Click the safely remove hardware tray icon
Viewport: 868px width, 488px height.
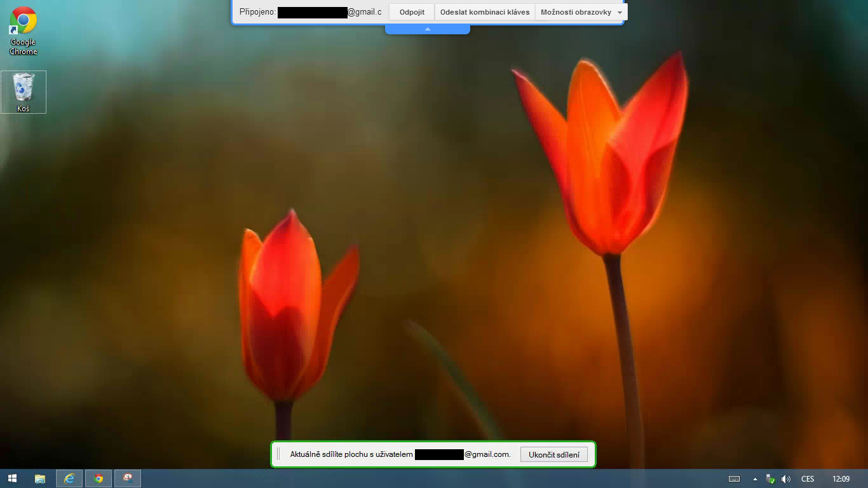(768, 478)
